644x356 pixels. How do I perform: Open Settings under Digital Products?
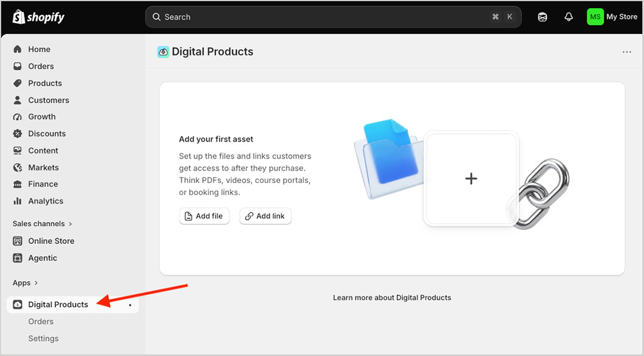pyautogui.click(x=43, y=338)
